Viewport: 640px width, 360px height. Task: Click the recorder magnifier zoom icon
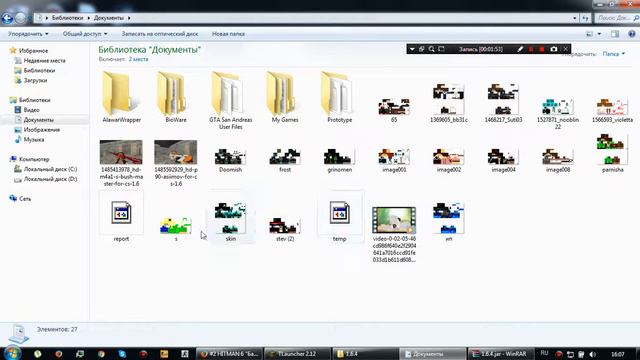tap(431, 49)
